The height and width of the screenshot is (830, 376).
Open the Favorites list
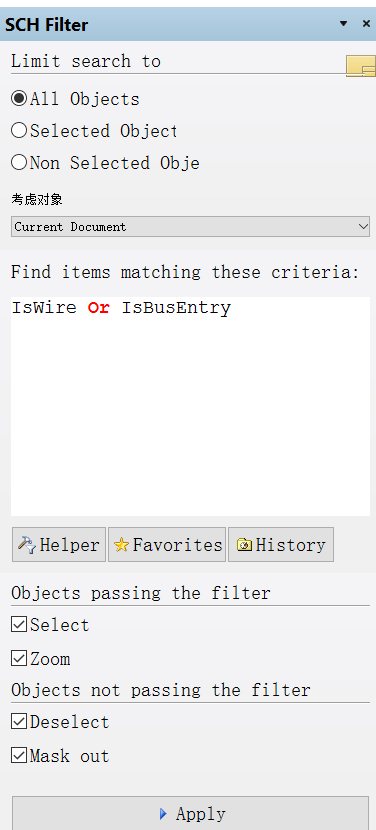click(167, 545)
